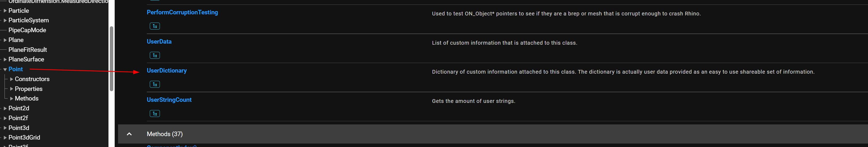868x147 pixels.
Task: Click the hierarchy icon under UserStringCount
Action: [x=155, y=114]
